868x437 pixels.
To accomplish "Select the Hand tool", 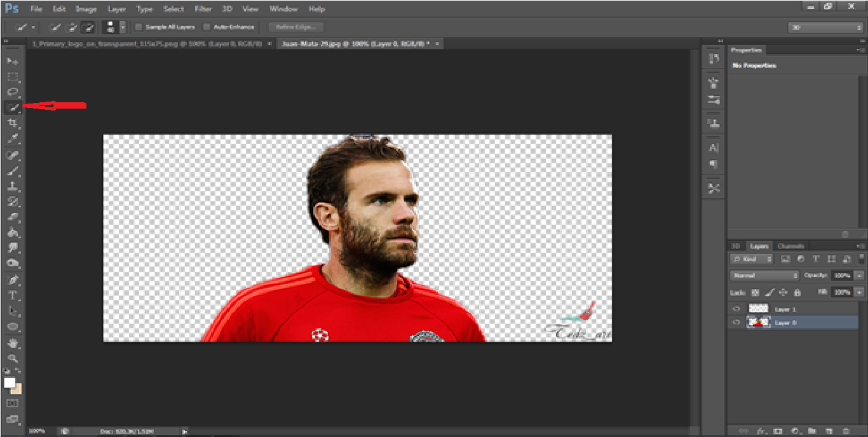I will (x=12, y=343).
